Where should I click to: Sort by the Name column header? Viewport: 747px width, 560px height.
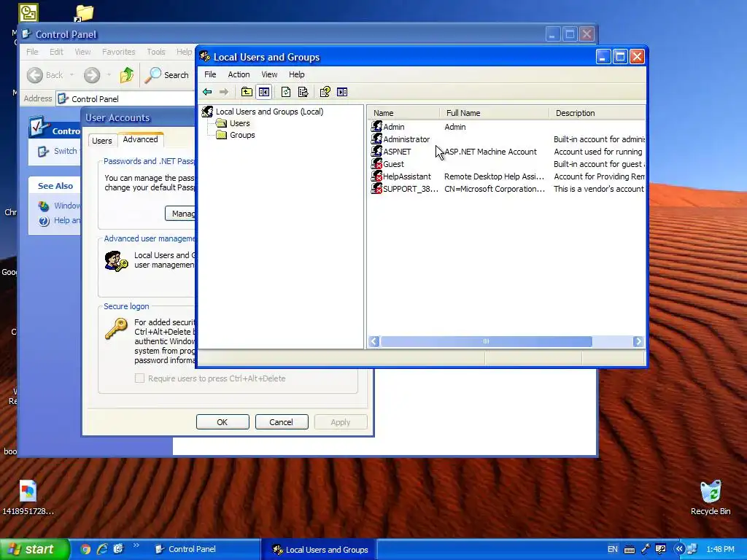tap(403, 113)
